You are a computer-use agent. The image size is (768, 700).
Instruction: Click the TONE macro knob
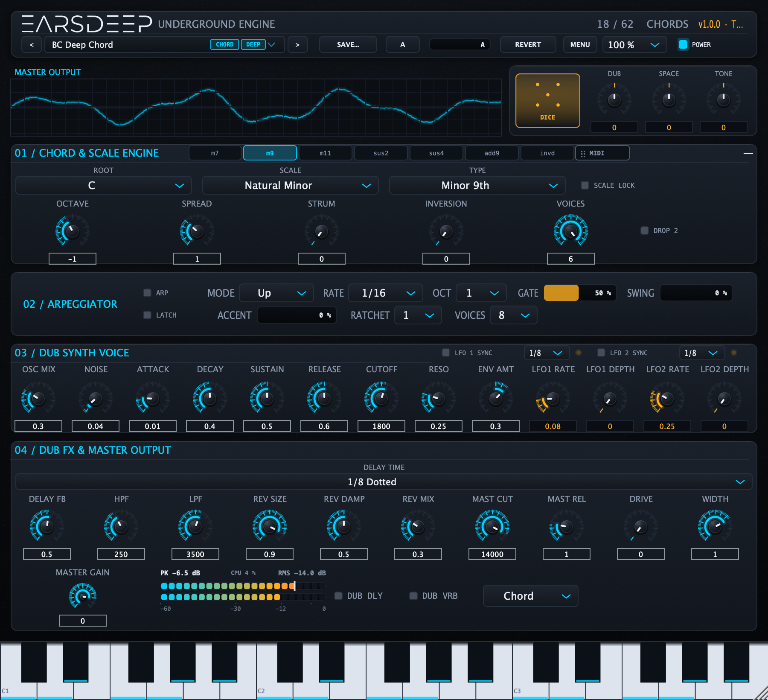(x=723, y=99)
